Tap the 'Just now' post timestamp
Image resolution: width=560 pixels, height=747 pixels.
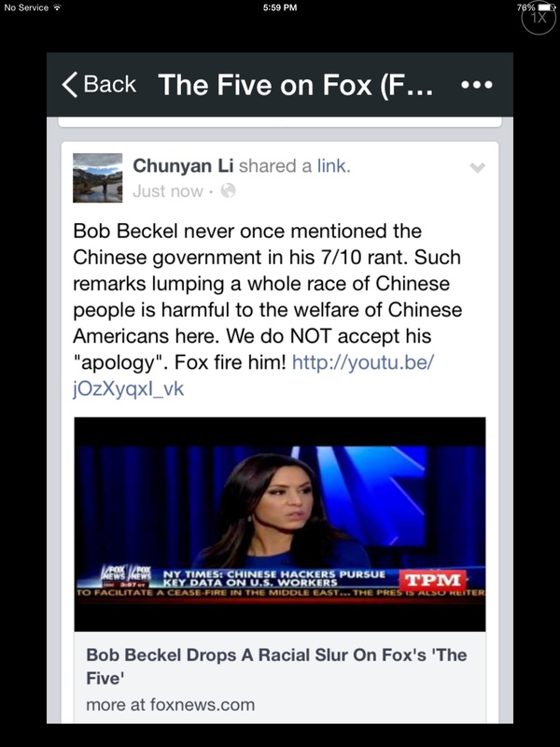[168, 191]
